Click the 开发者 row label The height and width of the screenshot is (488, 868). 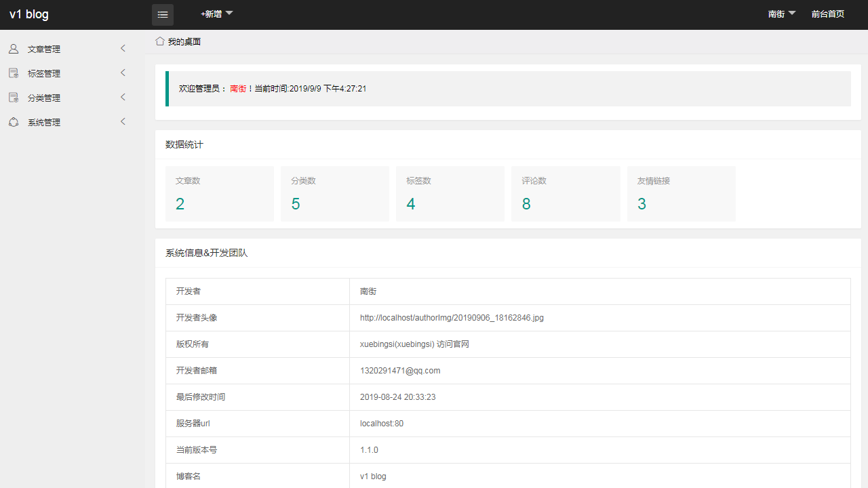tap(189, 291)
